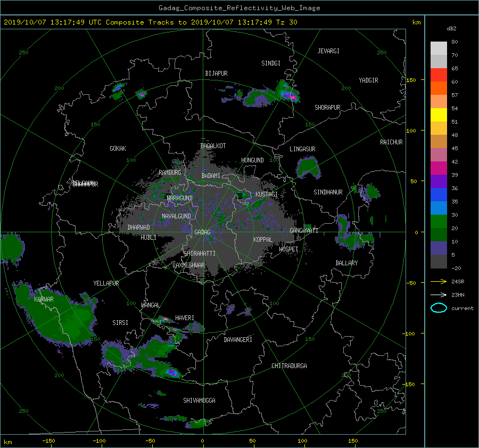This screenshot has width=479, height=448.
Task: Click the lightest gray 70-80 dBZ color band
Action: (439, 48)
